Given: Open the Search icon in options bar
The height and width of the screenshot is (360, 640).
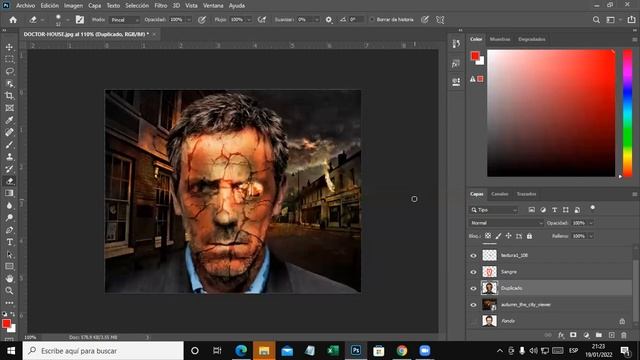Looking at the screenshot, I should click(596, 20).
